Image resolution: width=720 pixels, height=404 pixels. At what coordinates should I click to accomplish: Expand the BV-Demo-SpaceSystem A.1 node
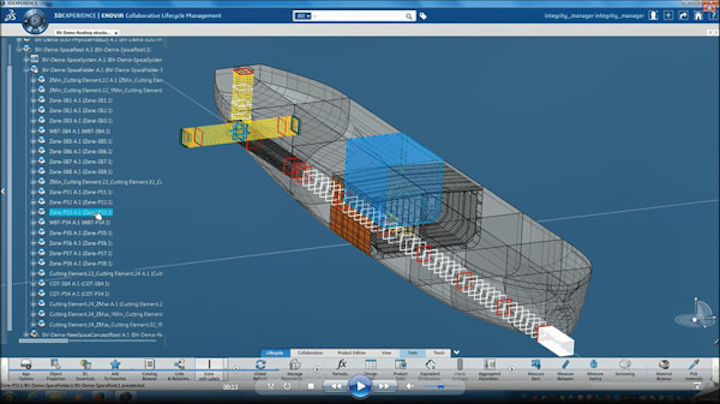[x=26, y=60]
